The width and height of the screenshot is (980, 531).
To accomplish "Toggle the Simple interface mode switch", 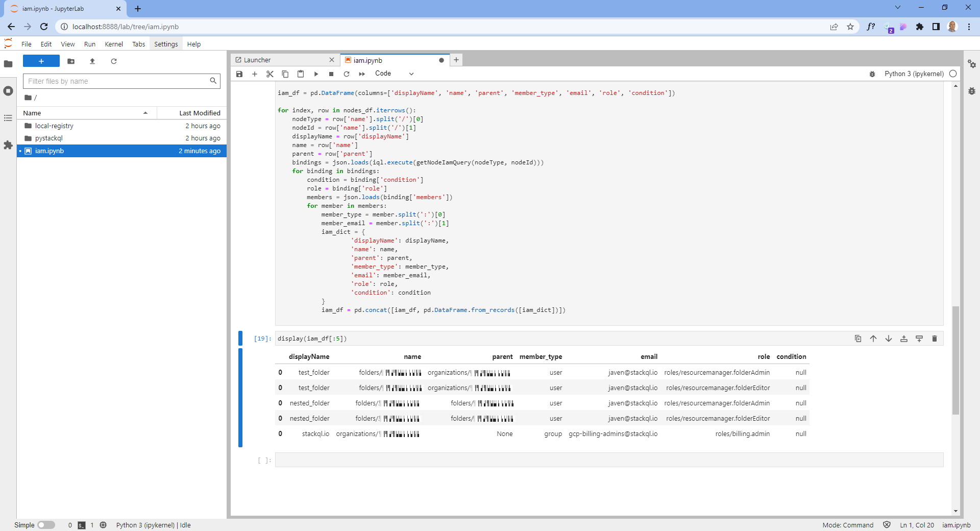I will tap(46, 525).
